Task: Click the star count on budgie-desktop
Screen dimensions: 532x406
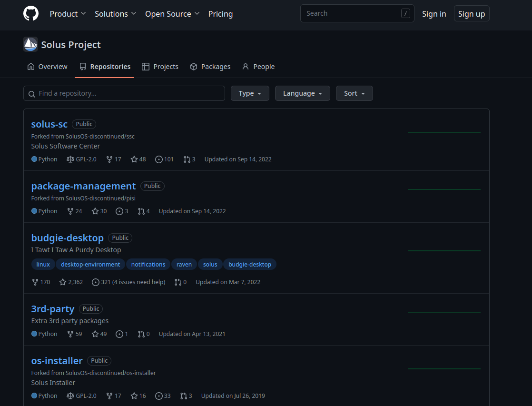Action: pyautogui.click(x=71, y=282)
